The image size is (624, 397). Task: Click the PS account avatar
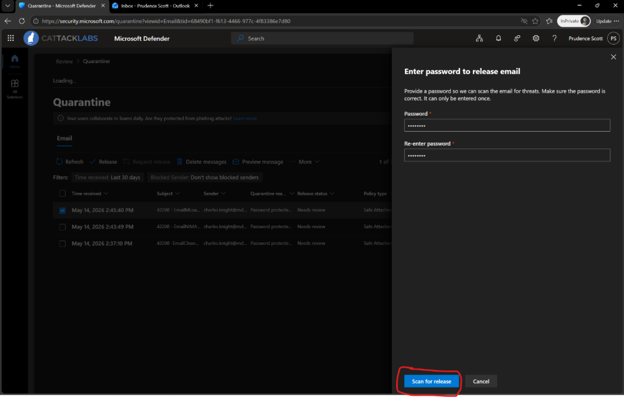point(613,38)
